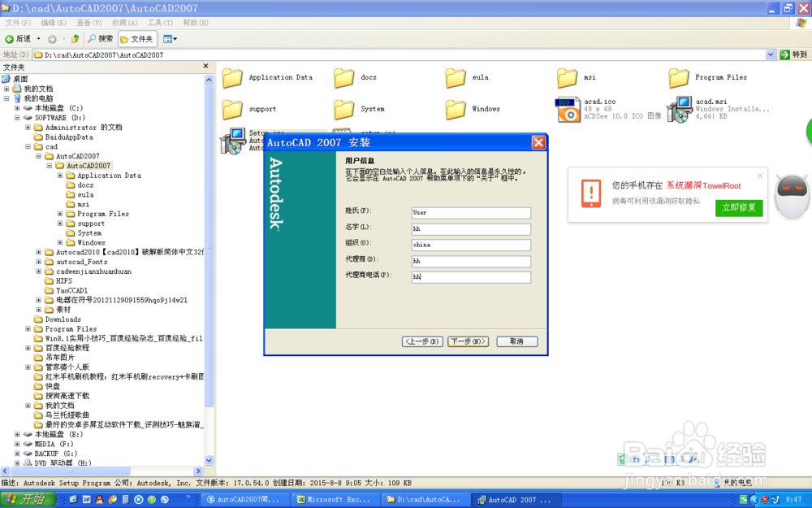This screenshot has width=812, height=508.
Task: Open the Views dropdown toolbar icon
Action: coord(170,39)
